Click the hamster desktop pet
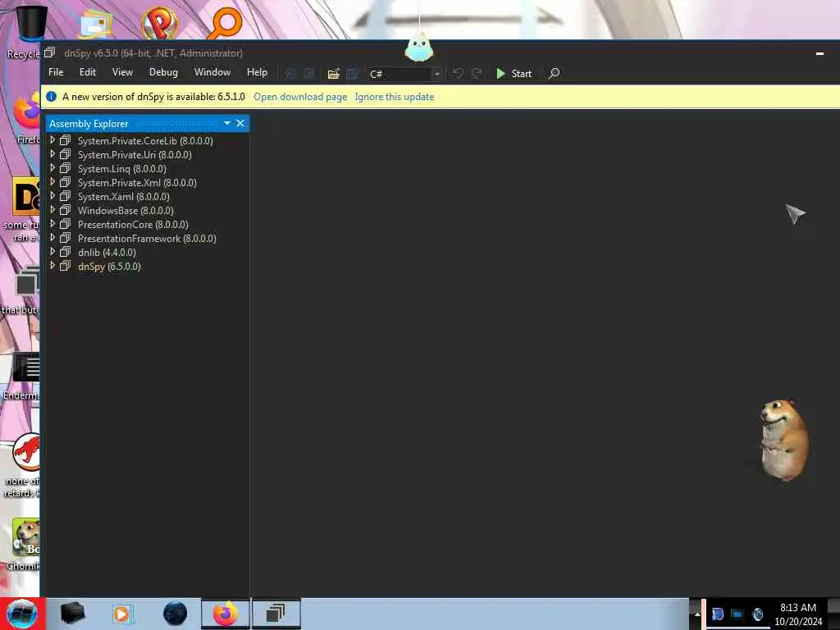Image resolution: width=840 pixels, height=630 pixels. point(783,440)
